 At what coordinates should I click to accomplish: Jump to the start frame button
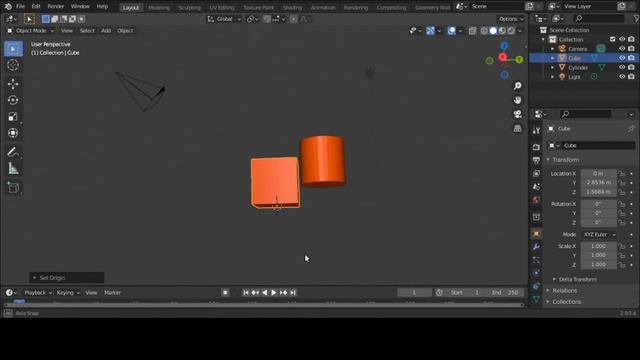(x=246, y=293)
